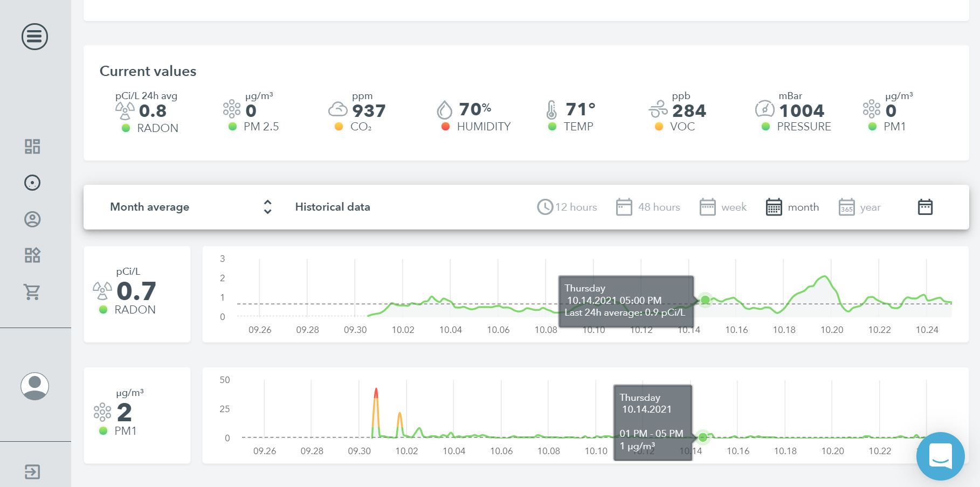Viewport: 980px width, 487px height.
Task: Click the circular target icon in sidebar
Action: tap(32, 183)
